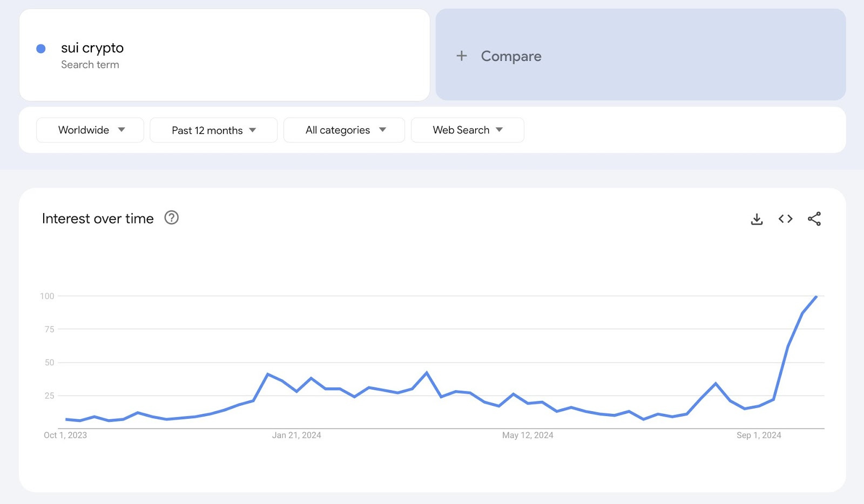Image resolution: width=864 pixels, height=504 pixels.
Task: Click the Sep 1, 2024 axis label
Action: tap(759, 435)
